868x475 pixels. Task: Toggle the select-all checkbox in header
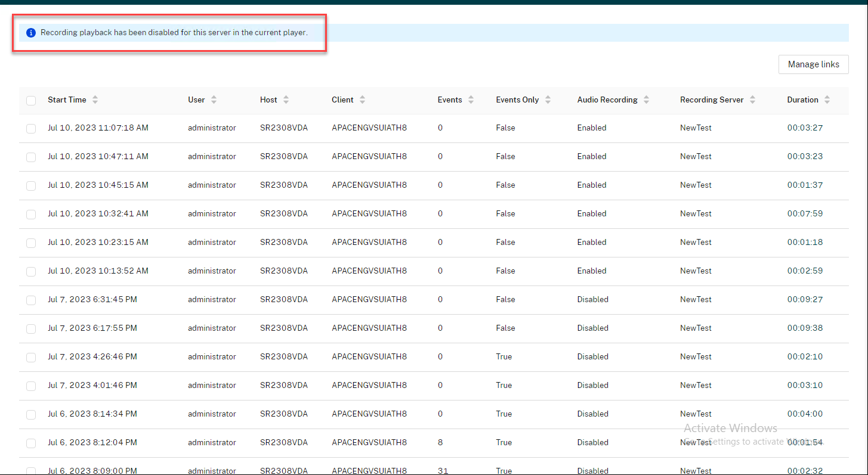pyautogui.click(x=31, y=101)
